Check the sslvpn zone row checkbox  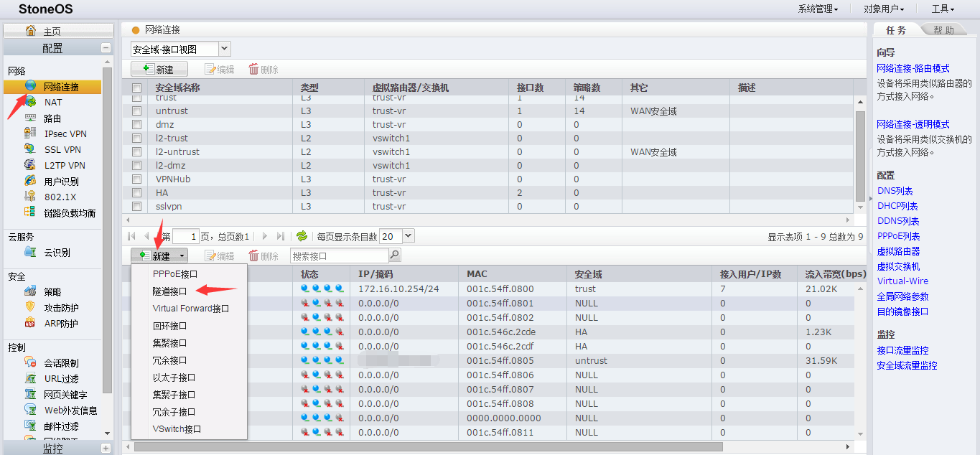[x=136, y=207]
